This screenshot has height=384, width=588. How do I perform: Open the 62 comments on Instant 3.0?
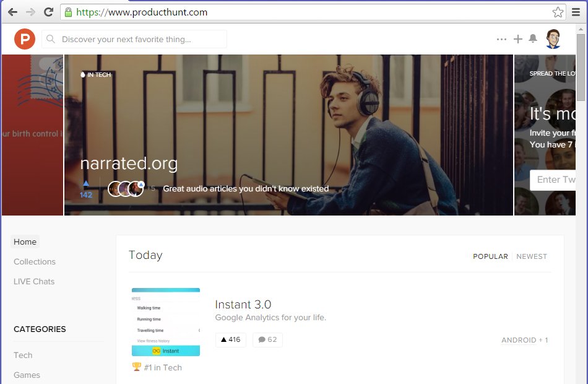click(x=267, y=339)
